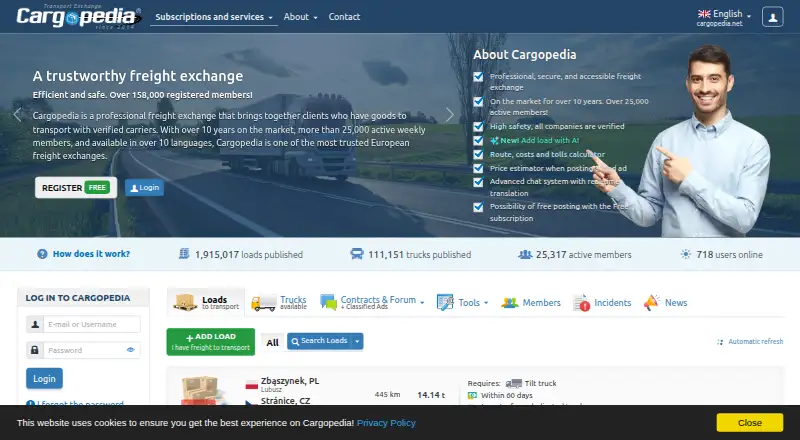
Task: Expand Subscriptions and services menu
Action: pos(214,17)
